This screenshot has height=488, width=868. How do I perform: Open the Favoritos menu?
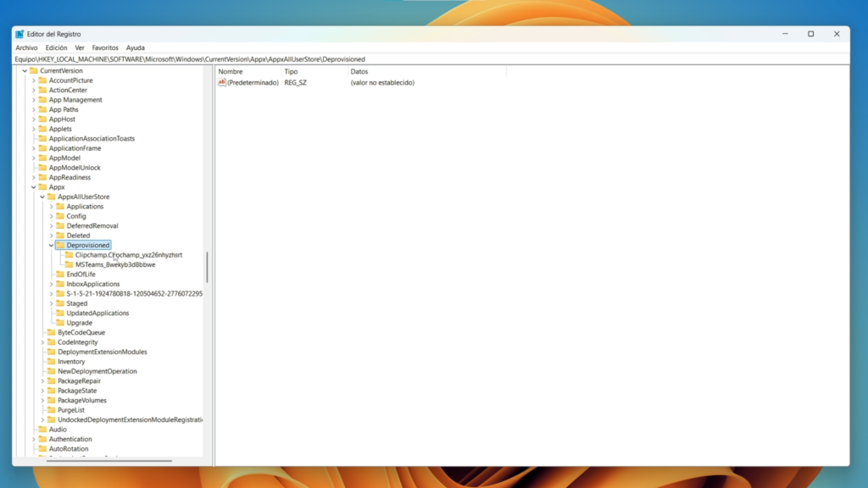(105, 48)
